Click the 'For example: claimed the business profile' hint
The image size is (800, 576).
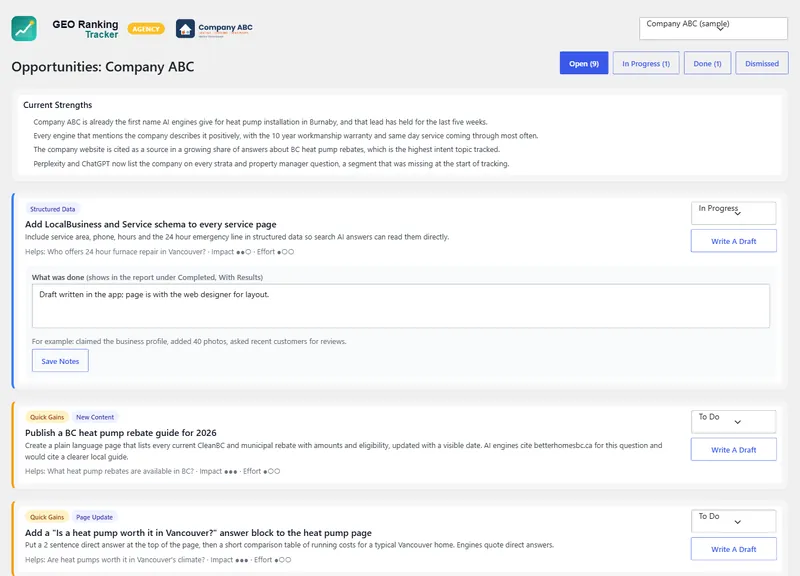coord(189,341)
